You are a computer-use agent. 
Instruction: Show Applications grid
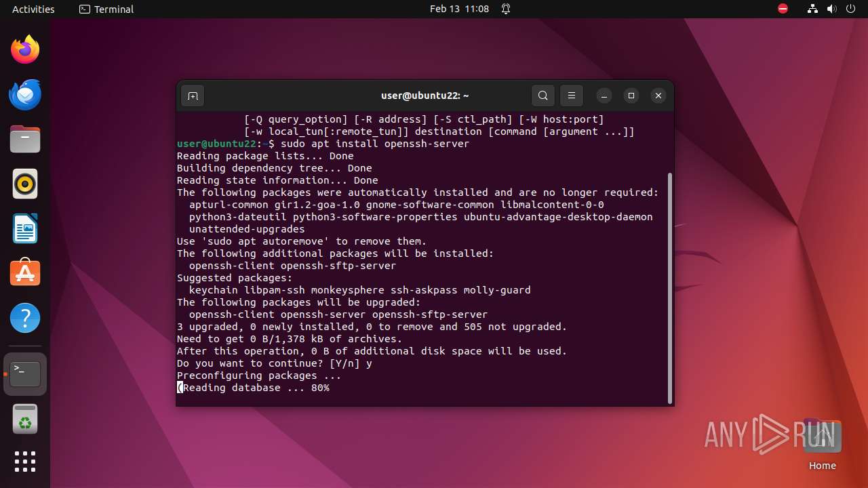point(25,462)
